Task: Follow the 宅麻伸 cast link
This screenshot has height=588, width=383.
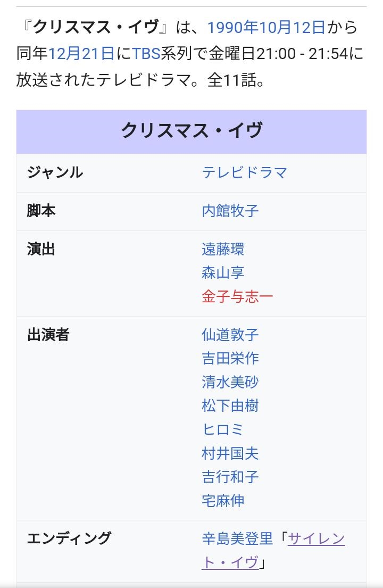Action: [223, 501]
